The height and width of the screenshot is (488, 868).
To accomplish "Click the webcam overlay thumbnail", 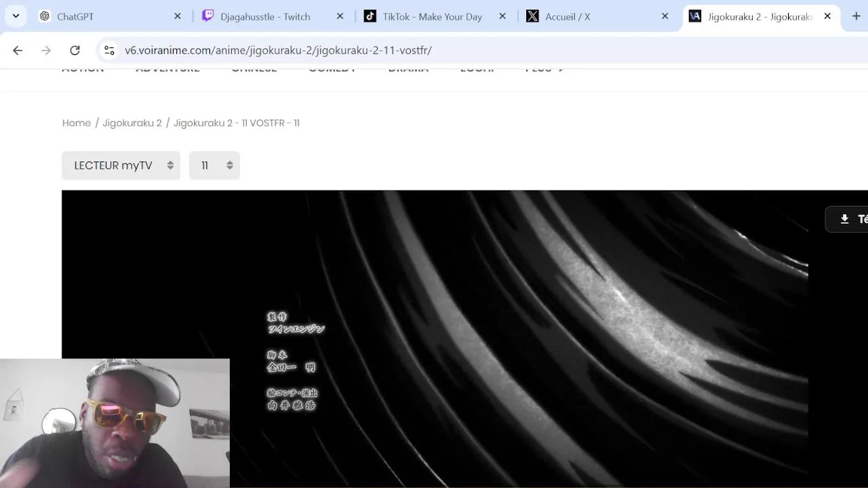I will [x=115, y=424].
